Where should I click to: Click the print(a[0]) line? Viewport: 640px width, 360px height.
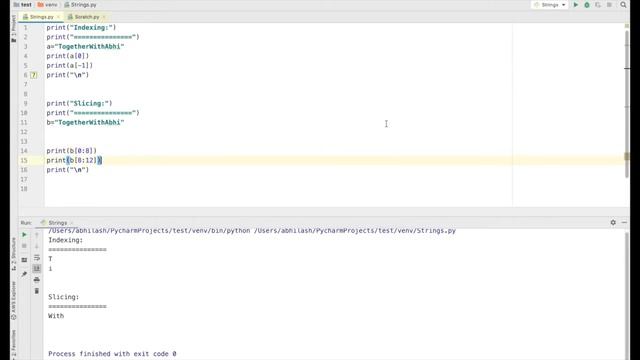point(67,56)
